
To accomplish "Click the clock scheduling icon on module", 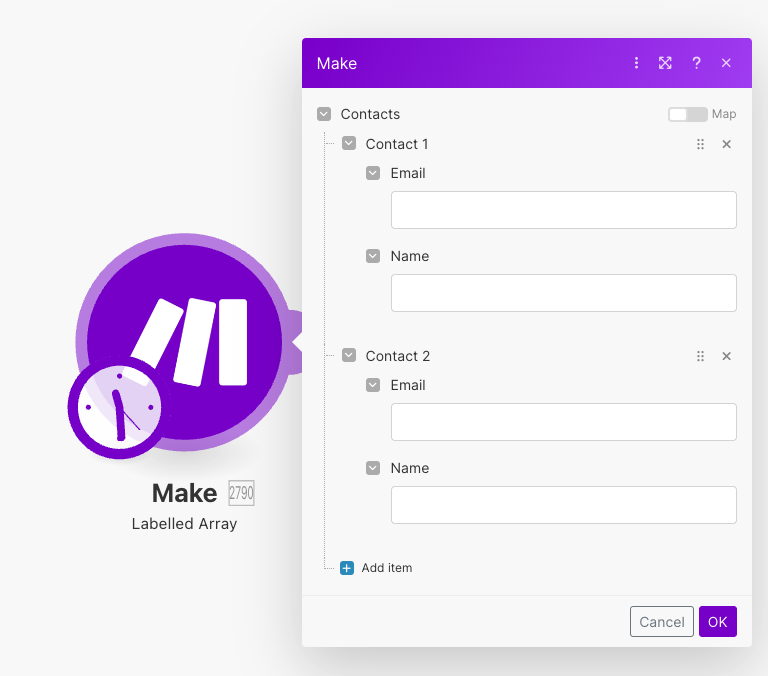I will click(118, 407).
